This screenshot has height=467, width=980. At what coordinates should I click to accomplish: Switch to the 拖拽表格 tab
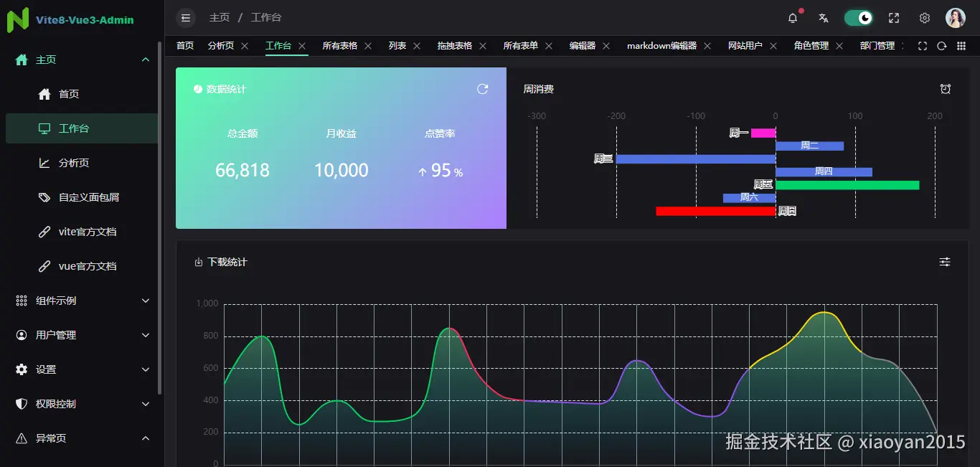455,46
